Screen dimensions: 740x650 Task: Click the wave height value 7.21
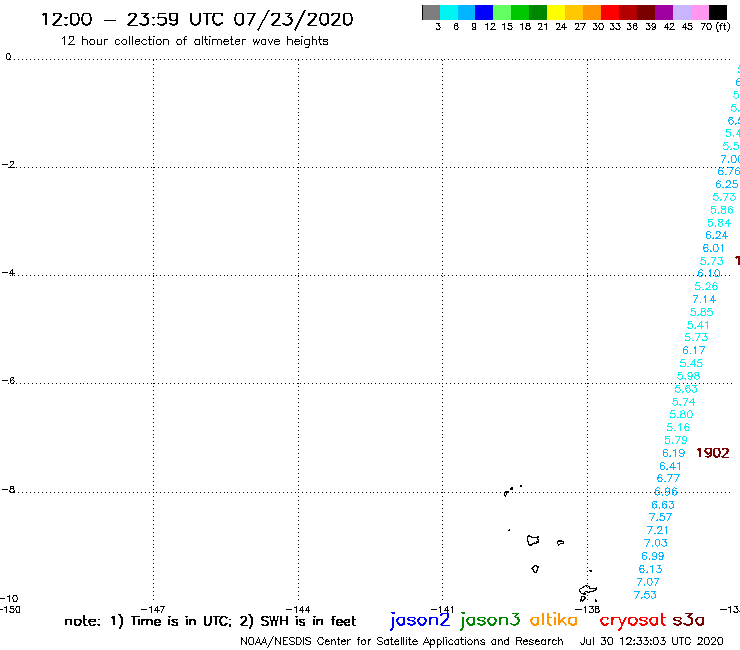pos(657,531)
